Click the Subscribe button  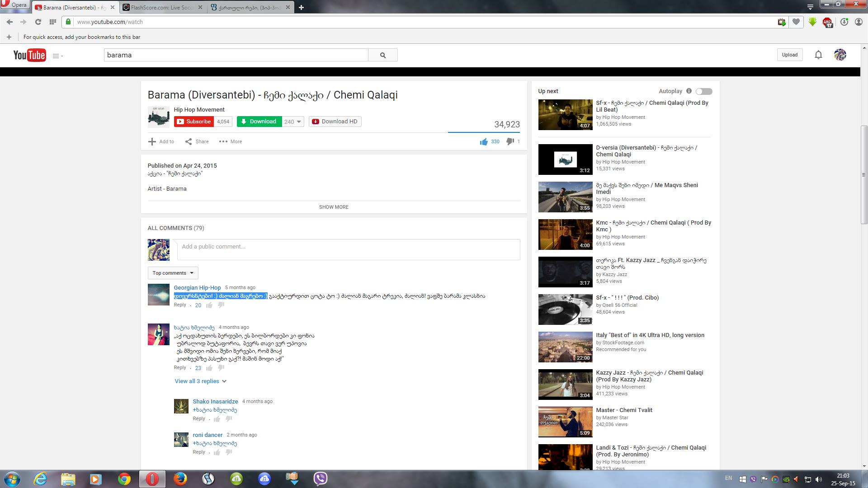pos(194,122)
